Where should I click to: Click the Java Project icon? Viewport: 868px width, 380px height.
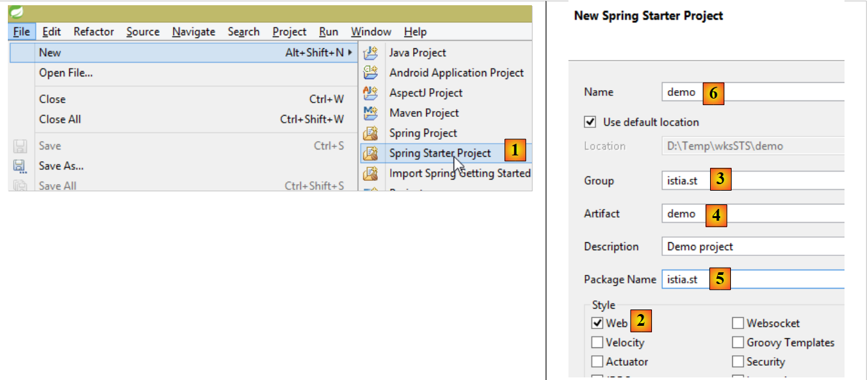371,52
